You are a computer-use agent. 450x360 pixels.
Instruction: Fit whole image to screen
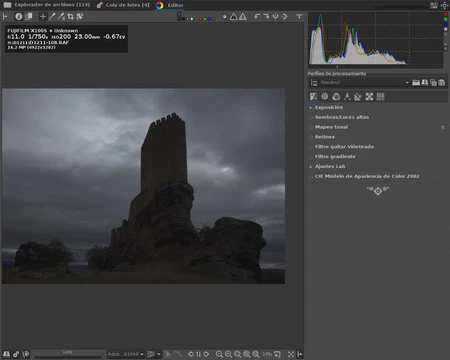pos(237,354)
